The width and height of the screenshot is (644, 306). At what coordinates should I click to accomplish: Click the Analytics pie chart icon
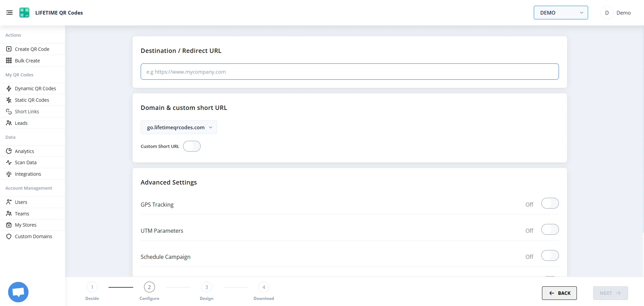[x=9, y=151]
